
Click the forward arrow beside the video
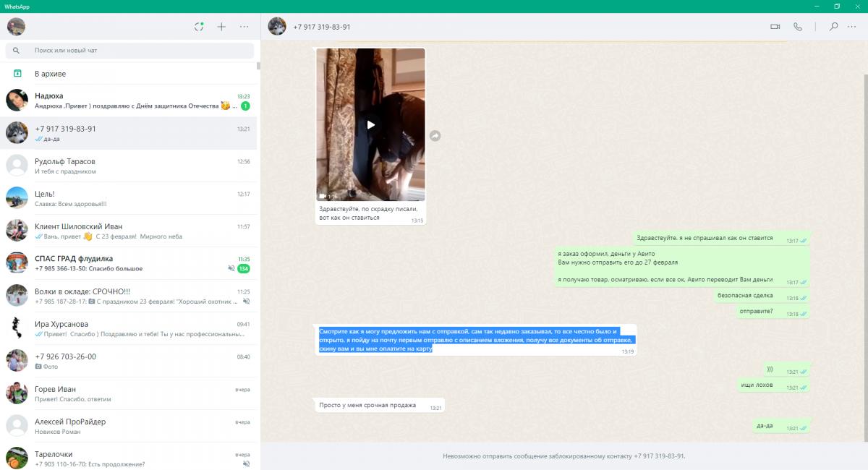(x=435, y=135)
